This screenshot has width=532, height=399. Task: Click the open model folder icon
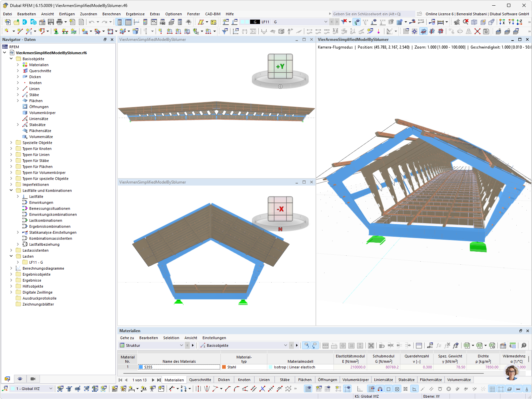pyautogui.click(x=16, y=22)
